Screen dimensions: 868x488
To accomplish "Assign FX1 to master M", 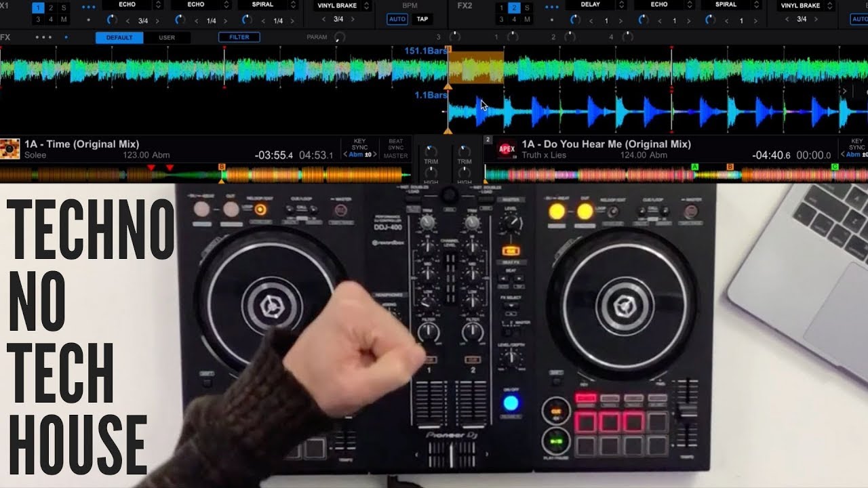I will tap(64, 19).
